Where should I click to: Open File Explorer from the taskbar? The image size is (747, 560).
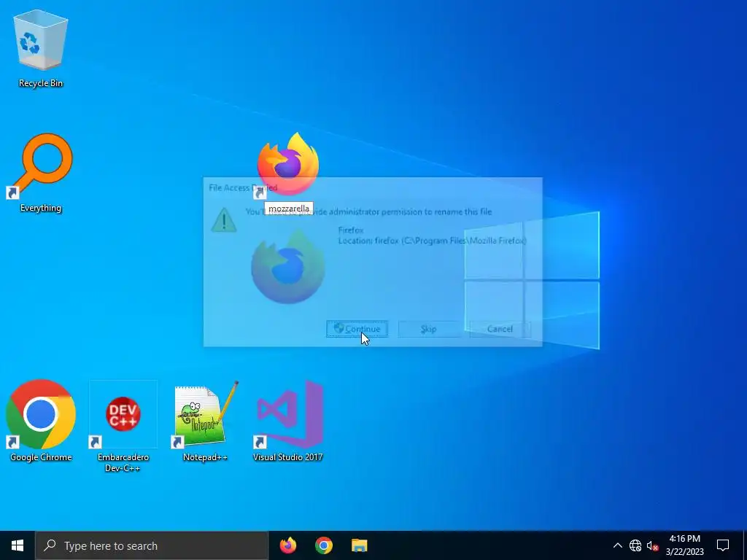(359, 545)
